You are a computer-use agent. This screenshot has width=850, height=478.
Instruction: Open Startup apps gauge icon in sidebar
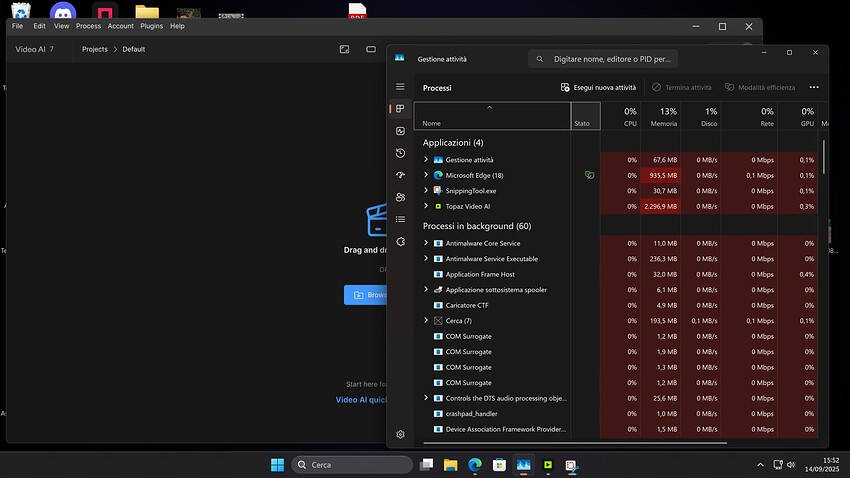400,175
